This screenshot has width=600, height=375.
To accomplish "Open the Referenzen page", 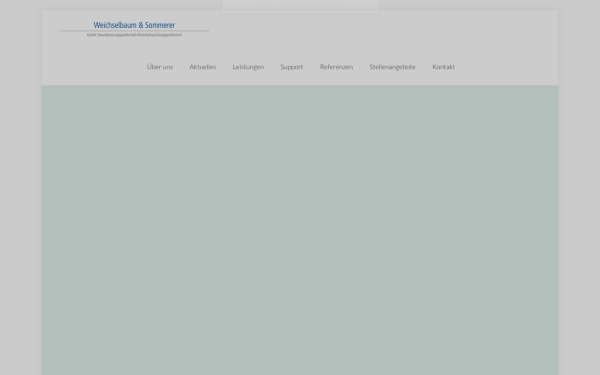I will (x=336, y=67).
